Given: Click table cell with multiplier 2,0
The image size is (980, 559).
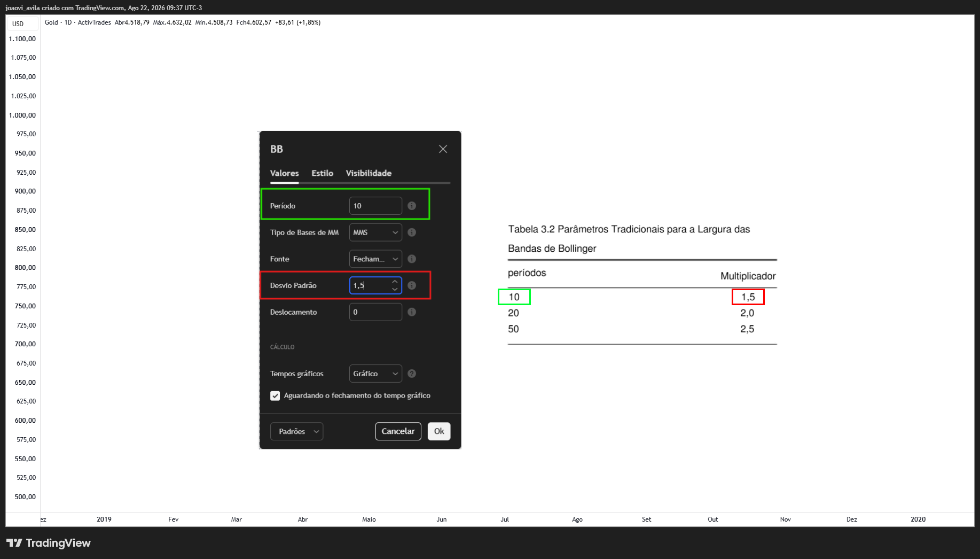Looking at the screenshot, I should (x=747, y=313).
